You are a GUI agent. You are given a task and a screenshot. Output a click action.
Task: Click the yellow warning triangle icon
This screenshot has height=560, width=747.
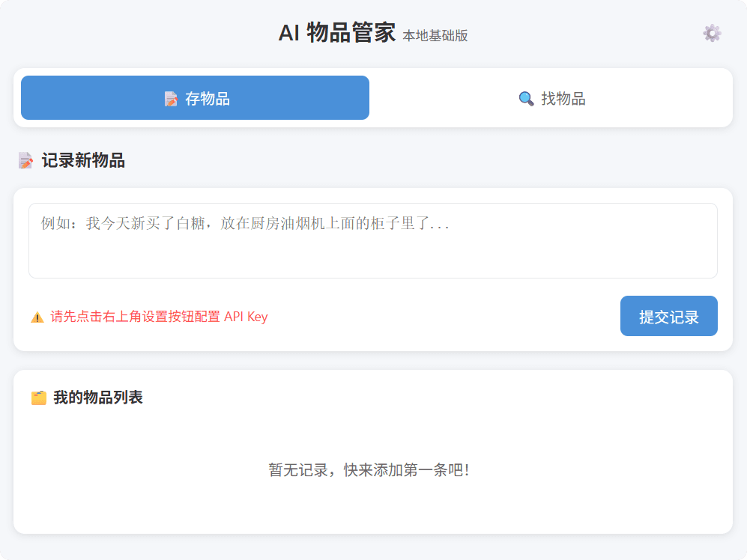coord(37,317)
